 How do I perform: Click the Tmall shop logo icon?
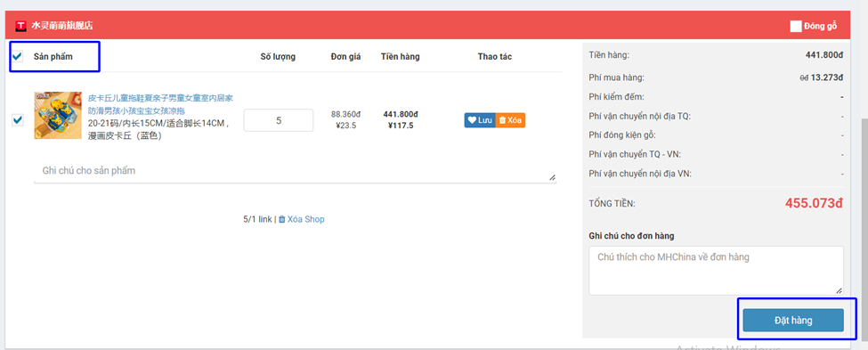pos(21,26)
